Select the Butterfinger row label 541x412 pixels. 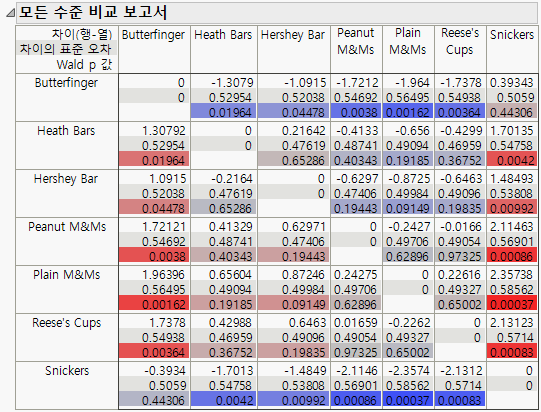coord(66,83)
